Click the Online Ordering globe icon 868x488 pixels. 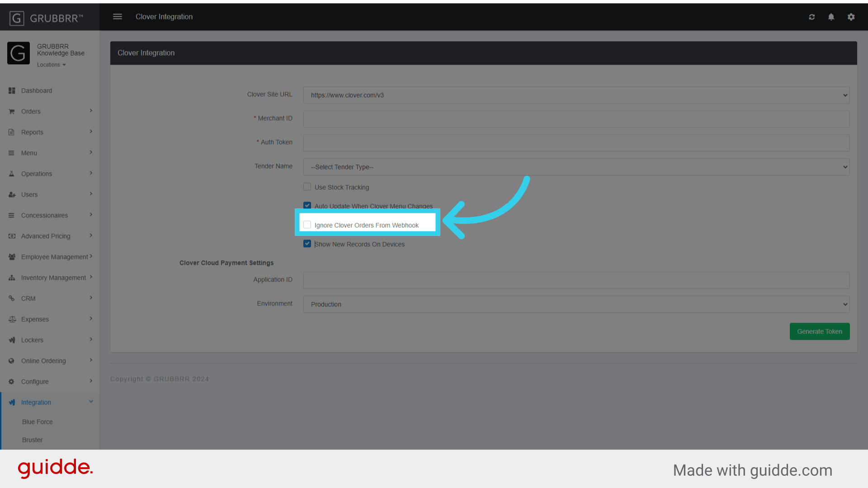[12, 361]
